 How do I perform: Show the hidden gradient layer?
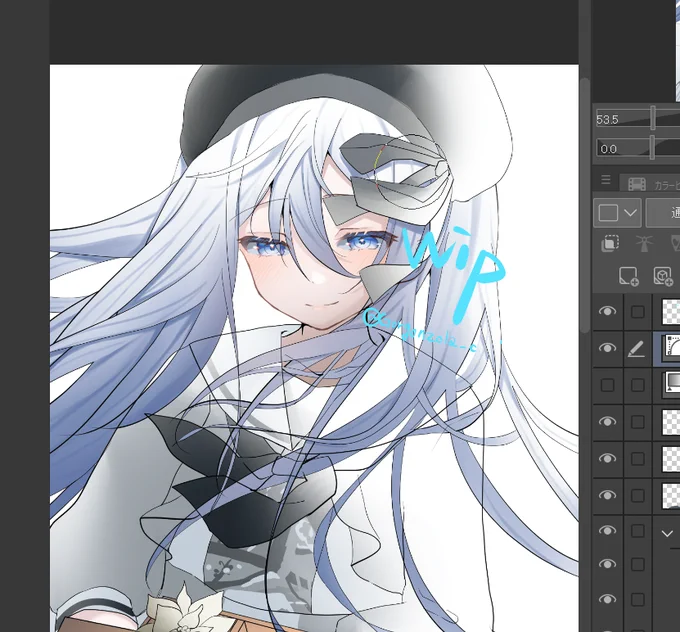607,385
